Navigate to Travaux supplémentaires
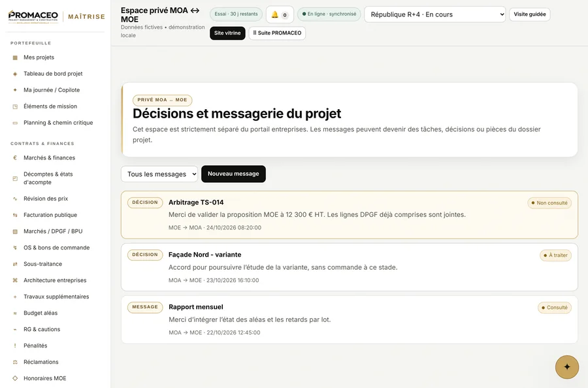588x388 pixels. tap(55, 297)
